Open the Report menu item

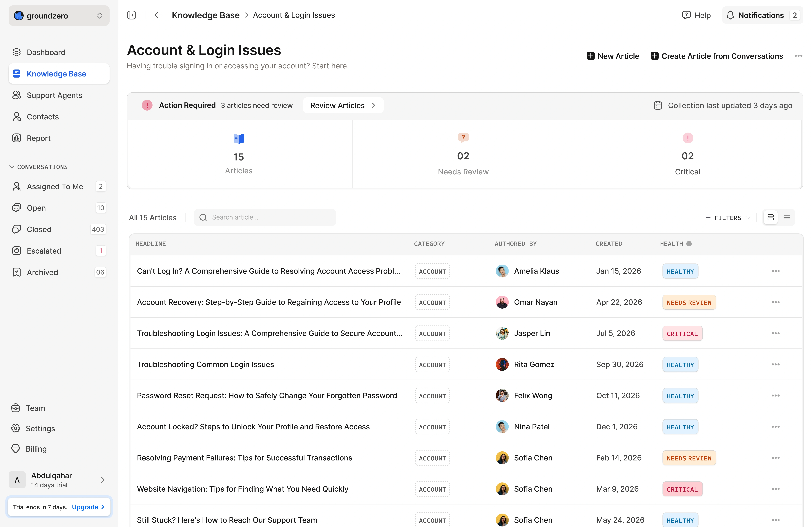click(39, 138)
